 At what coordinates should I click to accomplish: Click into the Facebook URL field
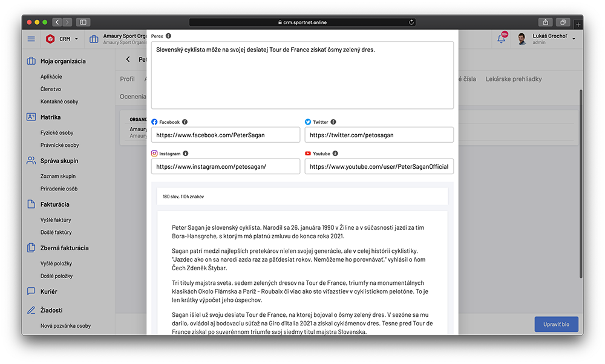[225, 135]
